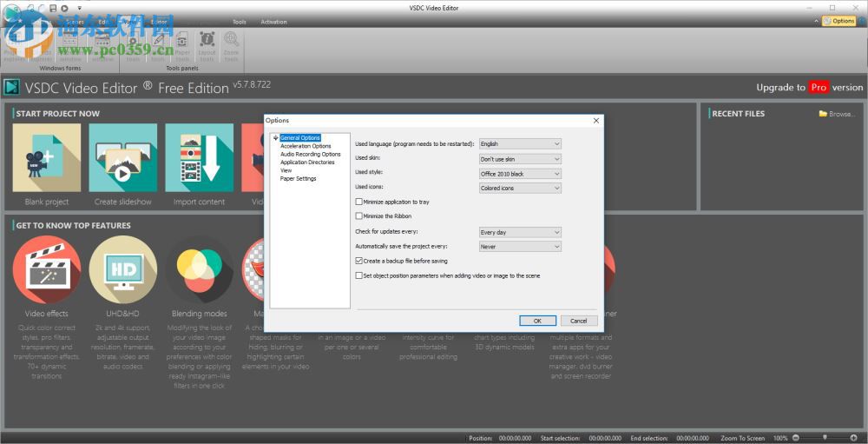Click the Position time value in status bar
This screenshot has height=444, width=868.
pyautogui.click(x=515, y=438)
